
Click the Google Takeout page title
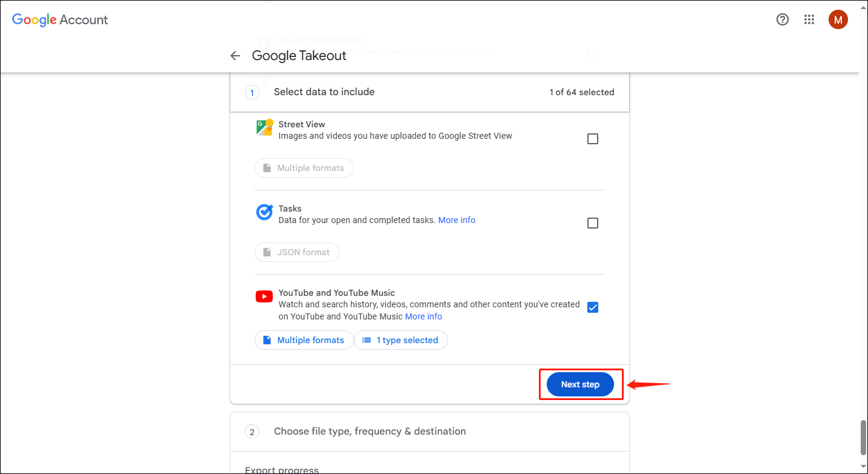coord(299,56)
